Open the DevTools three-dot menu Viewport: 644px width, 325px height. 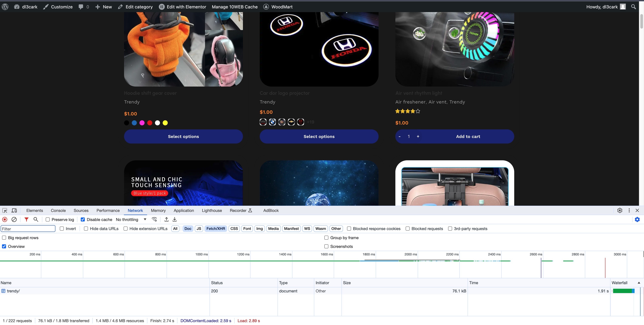pyautogui.click(x=629, y=210)
